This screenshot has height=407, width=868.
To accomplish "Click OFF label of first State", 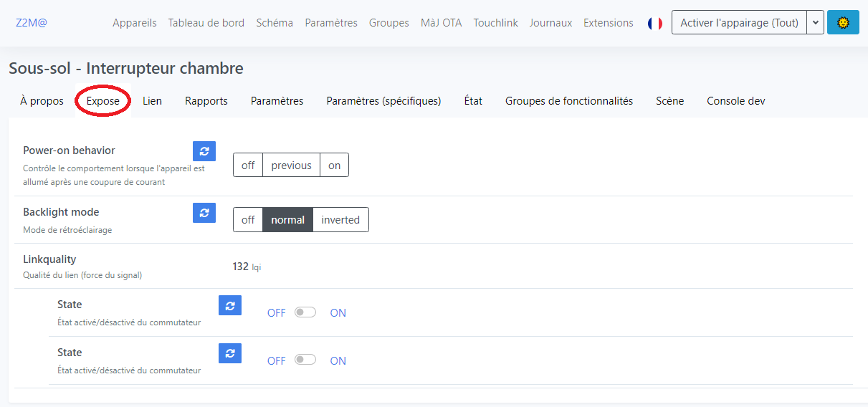I will 277,313.
